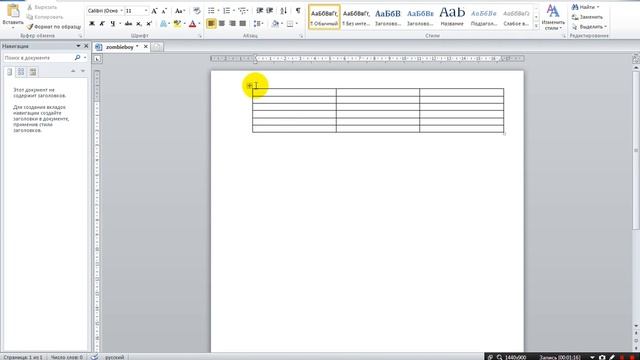Open Navigation pane options arrow
Screen dimensions: 640x360
pyautogui.click(x=78, y=46)
